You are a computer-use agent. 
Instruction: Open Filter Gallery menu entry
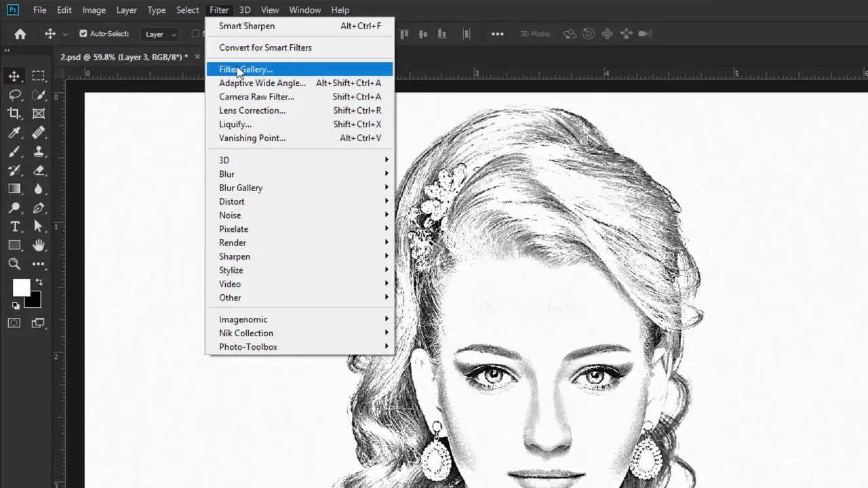pos(298,69)
